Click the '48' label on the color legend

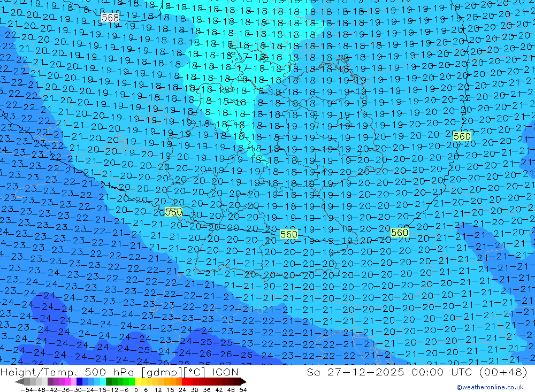coord(231,389)
